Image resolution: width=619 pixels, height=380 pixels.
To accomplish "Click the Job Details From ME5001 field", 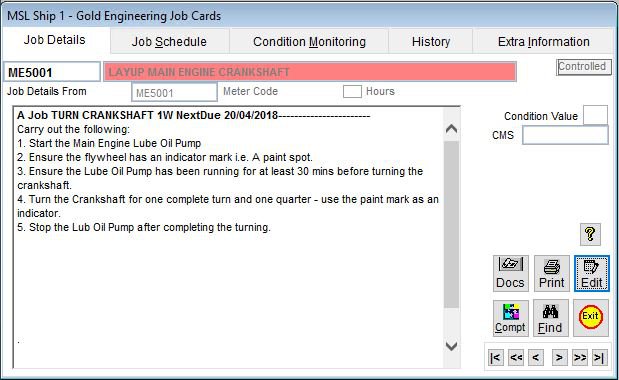I will [174, 92].
